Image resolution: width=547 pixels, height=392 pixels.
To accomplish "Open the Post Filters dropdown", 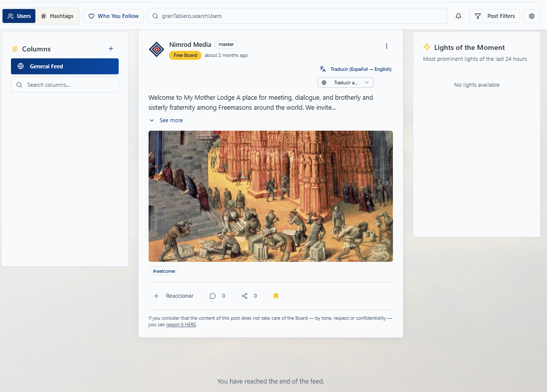I will click(495, 16).
